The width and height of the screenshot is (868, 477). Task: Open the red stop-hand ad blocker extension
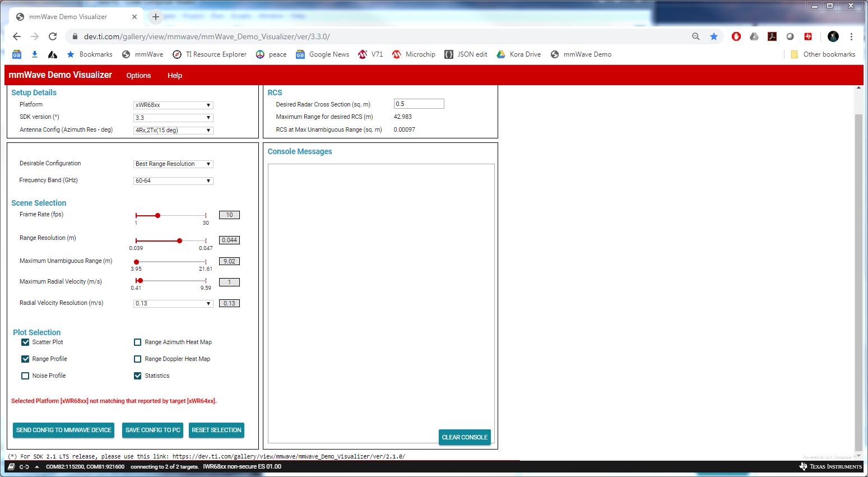736,36
